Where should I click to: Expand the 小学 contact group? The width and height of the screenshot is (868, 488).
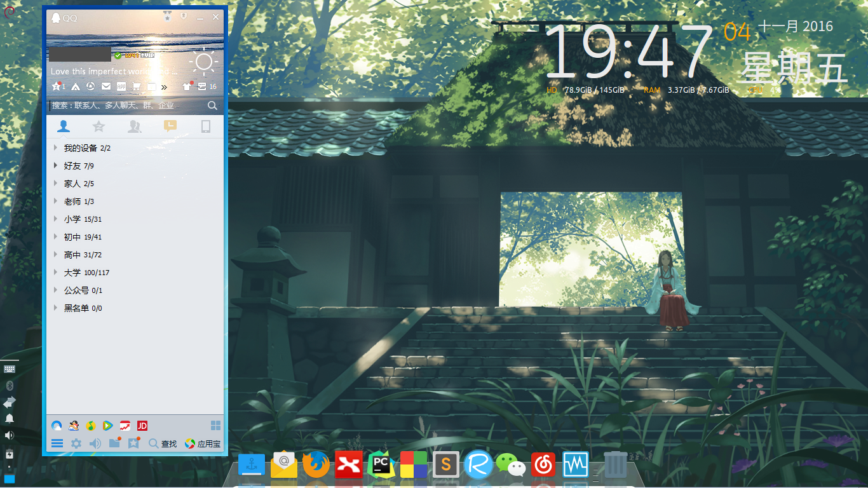(x=135, y=219)
